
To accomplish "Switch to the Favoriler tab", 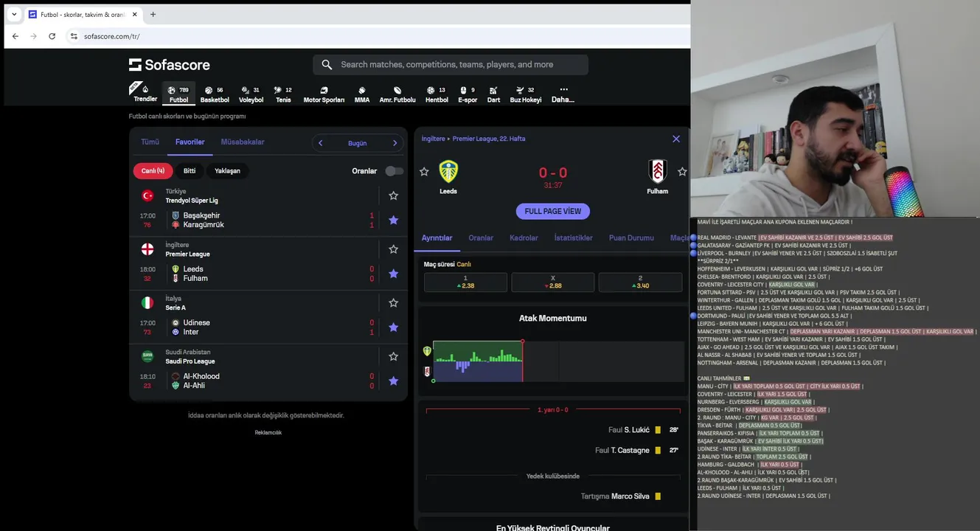I will 190,142.
